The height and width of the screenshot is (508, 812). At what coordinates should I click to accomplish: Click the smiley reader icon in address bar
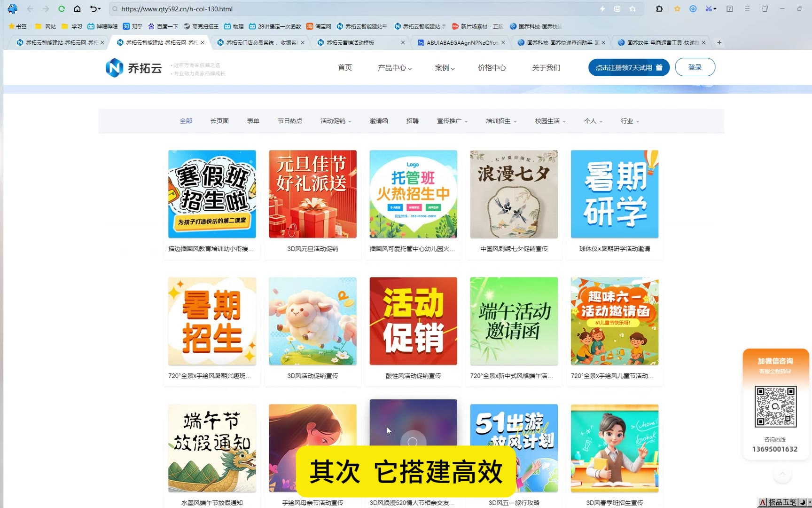click(x=617, y=9)
